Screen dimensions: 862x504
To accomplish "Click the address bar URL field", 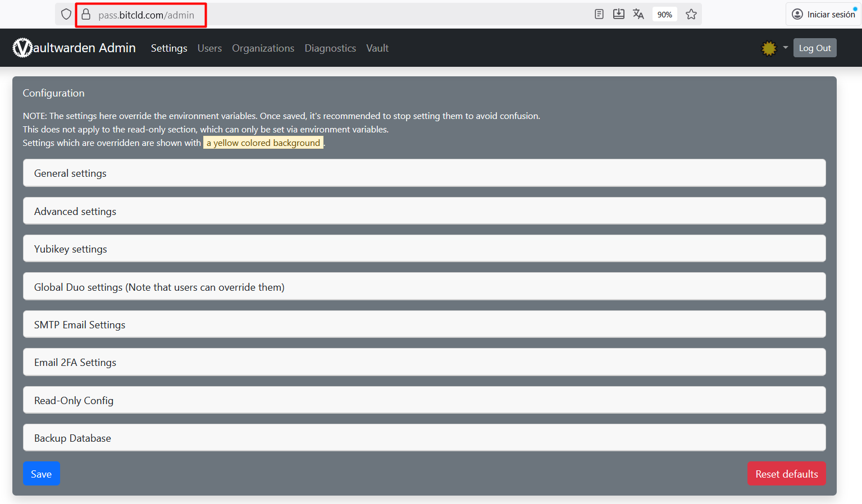I will click(337, 15).
